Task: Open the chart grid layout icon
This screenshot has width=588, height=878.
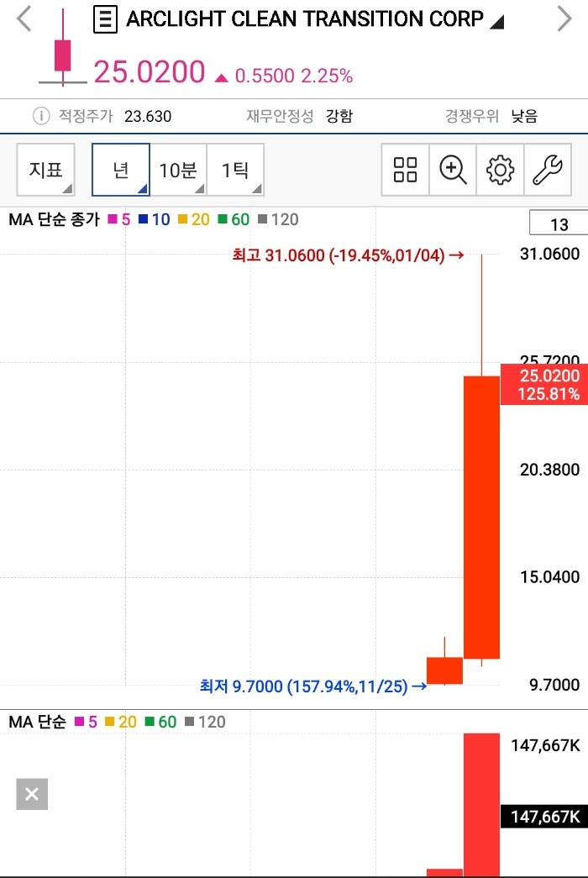Action: click(x=406, y=170)
